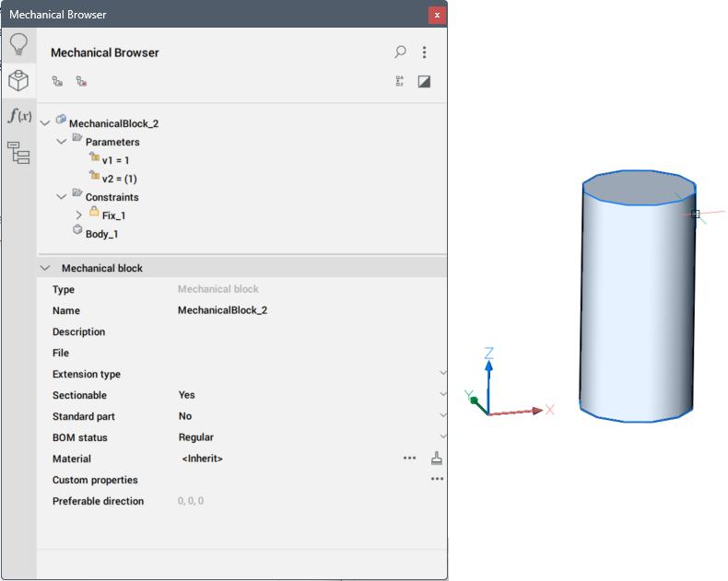Collapse the Mechanical block properties section
This screenshot has width=728, height=581.
click(x=45, y=268)
